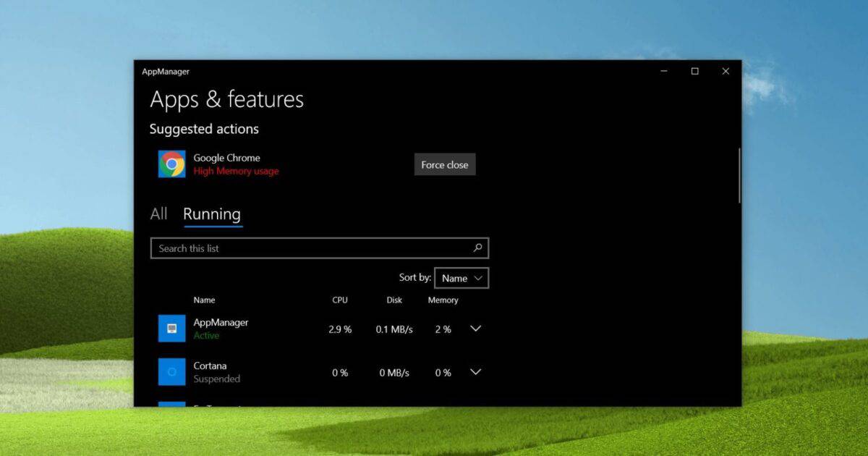Screen dimensions: 868x456
Task: Click the Disk column header
Action: 393,300
